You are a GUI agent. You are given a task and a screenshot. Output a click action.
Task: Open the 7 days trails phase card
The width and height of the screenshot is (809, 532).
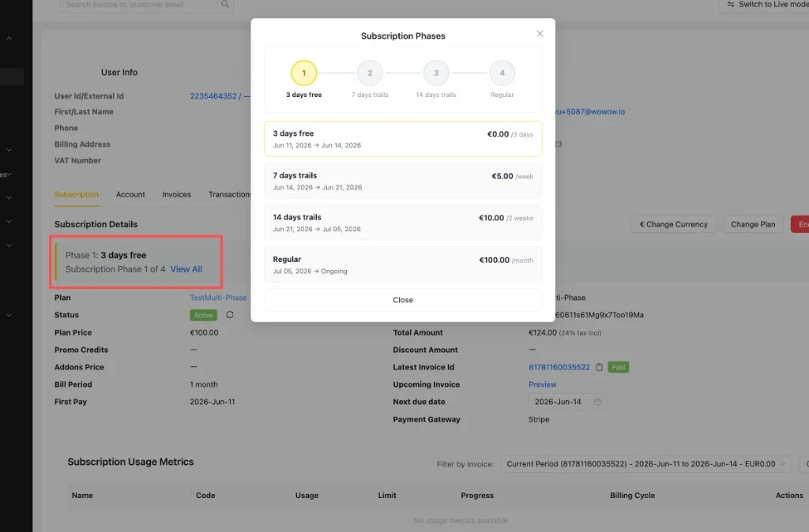(403, 181)
